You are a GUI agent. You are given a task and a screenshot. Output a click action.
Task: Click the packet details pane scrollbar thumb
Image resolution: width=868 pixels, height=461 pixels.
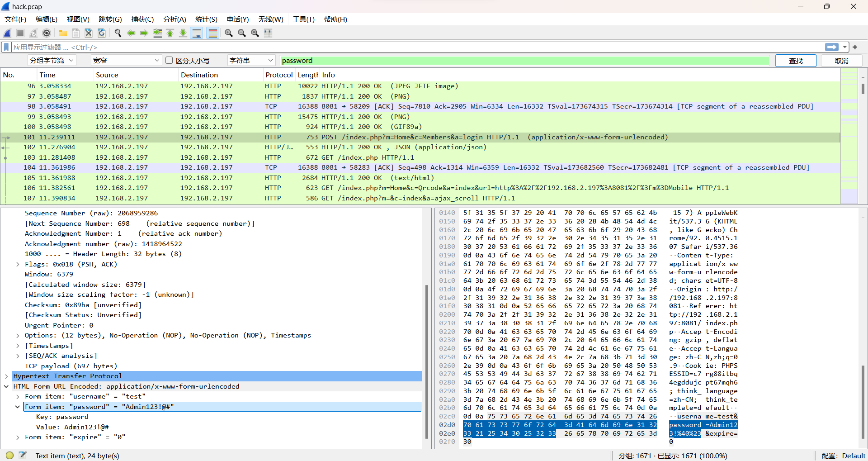point(427,362)
